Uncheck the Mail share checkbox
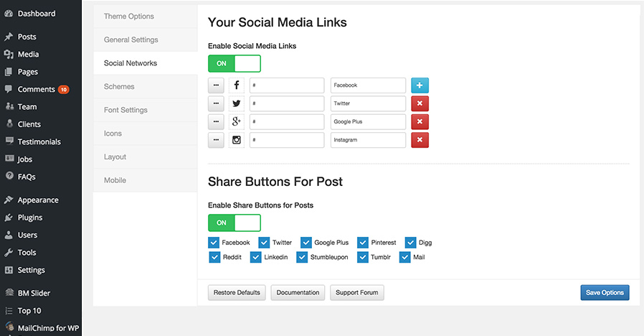This screenshot has width=644, height=336. tap(405, 258)
